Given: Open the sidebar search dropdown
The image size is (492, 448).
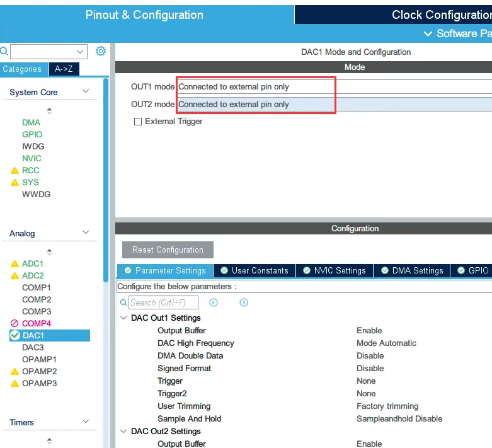Looking at the screenshot, I should 80,52.
